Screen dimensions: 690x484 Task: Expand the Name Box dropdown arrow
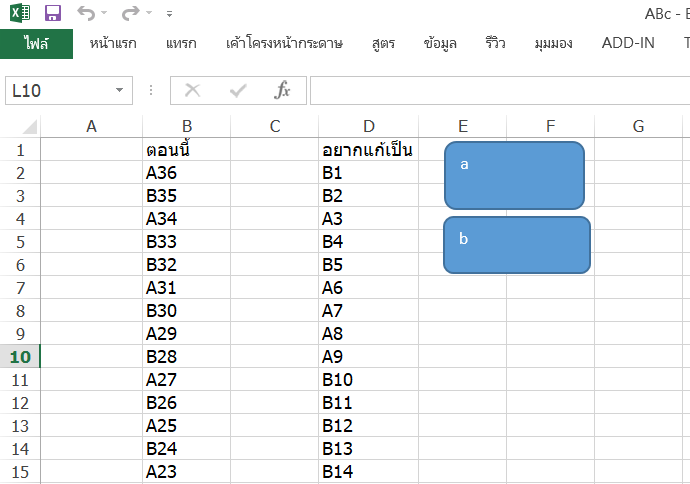coord(120,91)
